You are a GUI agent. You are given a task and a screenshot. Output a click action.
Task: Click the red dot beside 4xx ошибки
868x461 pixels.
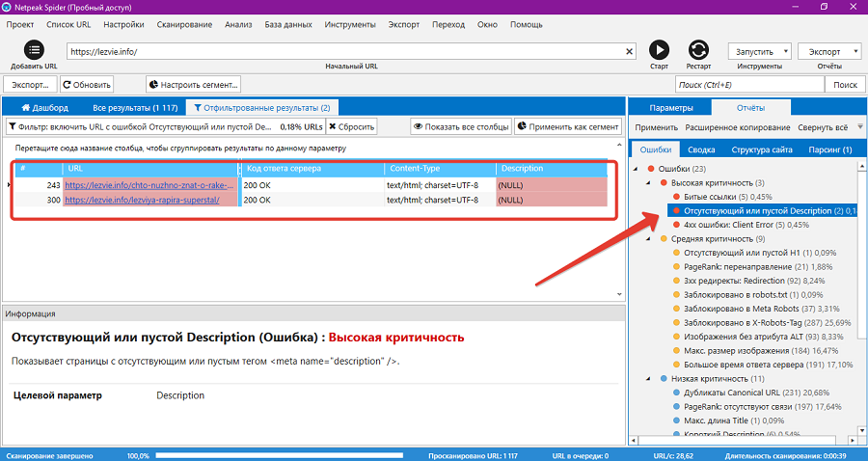[x=676, y=225]
